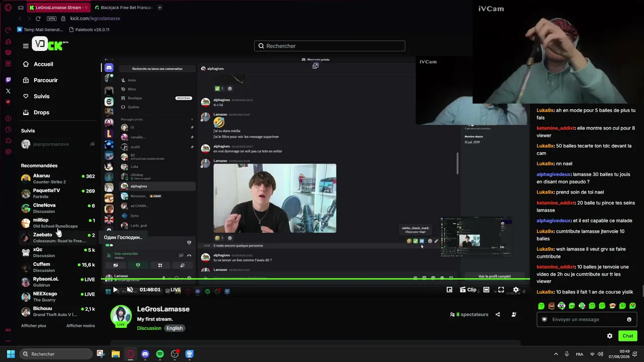Open File Explorer from the taskbar

tap(115, 354)
